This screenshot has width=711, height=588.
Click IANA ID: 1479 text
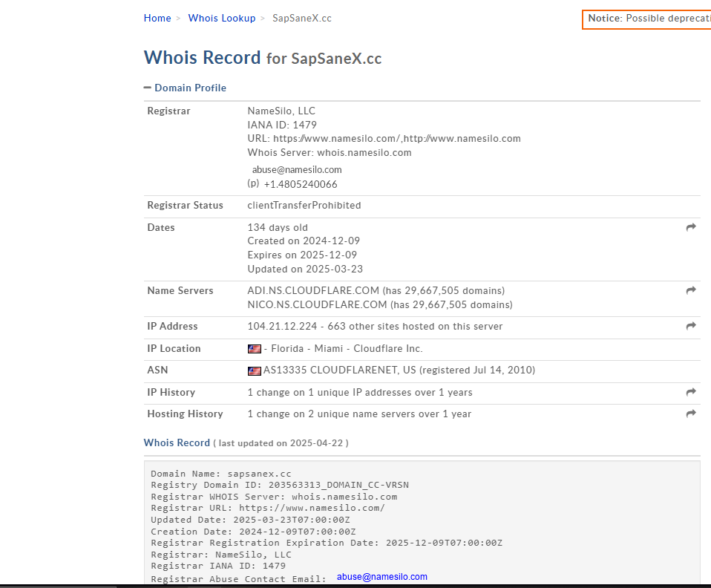282,125
